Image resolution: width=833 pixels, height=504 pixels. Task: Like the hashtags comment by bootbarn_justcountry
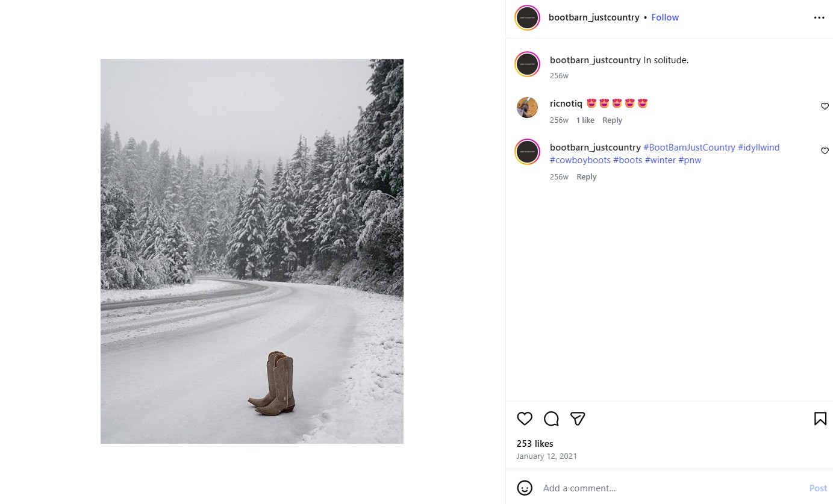pos(825,151)
